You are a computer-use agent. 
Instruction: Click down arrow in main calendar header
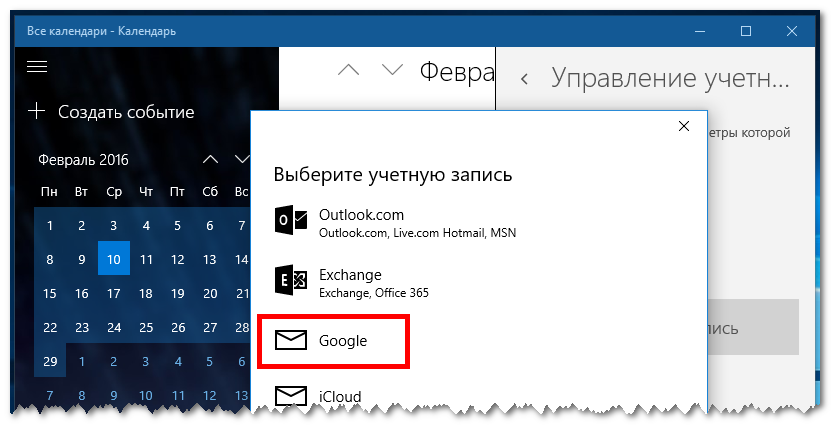click(392, 70)
